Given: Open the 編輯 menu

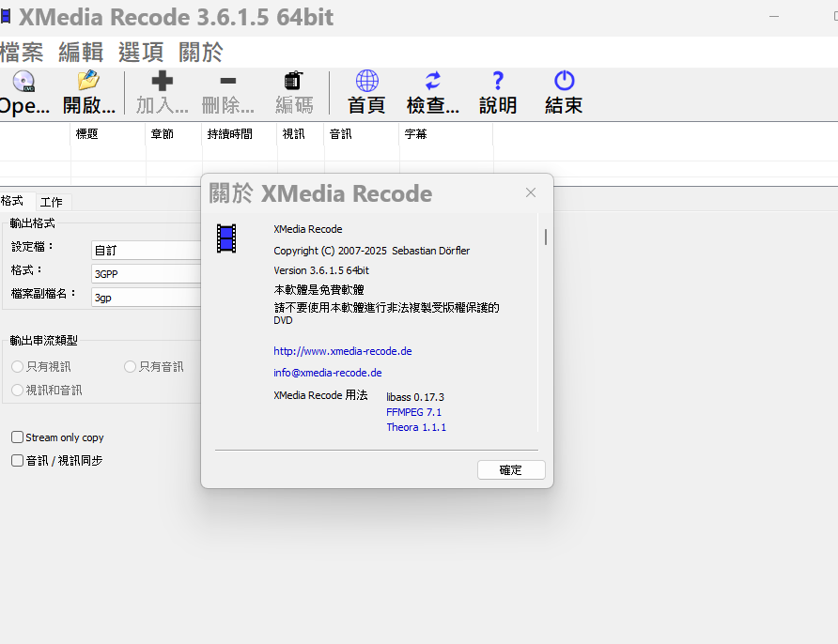Looking at the screenshot, I should click(x=81, y=53).
